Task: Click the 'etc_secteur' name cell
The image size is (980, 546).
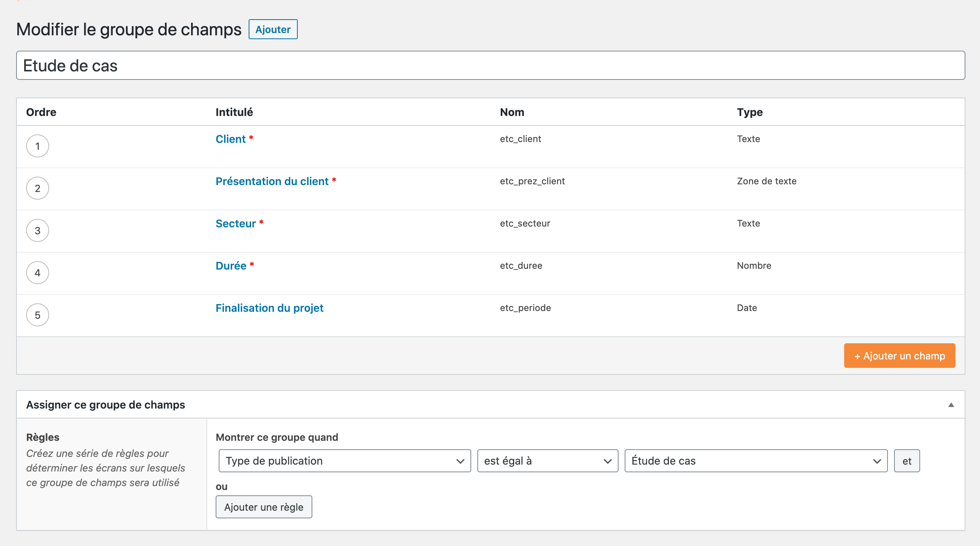Action: 525,223
